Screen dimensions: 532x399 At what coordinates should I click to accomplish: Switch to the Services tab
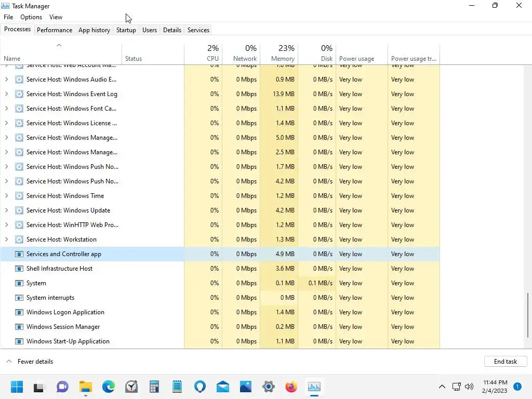click(x=198, y=30)
